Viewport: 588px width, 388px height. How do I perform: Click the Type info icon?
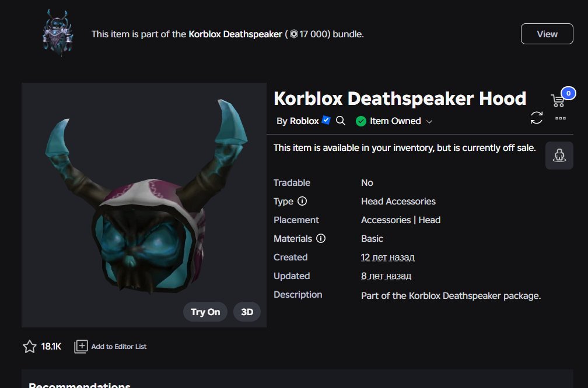[x=302, y=201]
